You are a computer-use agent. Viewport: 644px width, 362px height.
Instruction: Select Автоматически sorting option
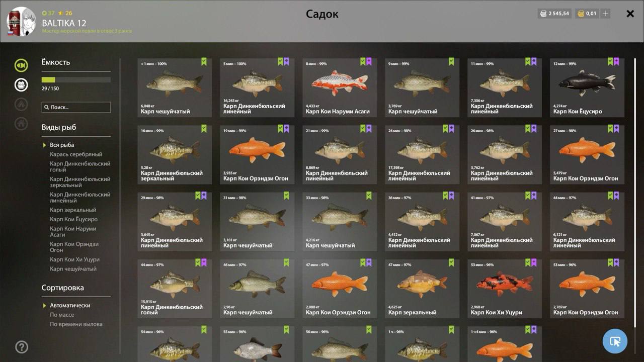70,305
